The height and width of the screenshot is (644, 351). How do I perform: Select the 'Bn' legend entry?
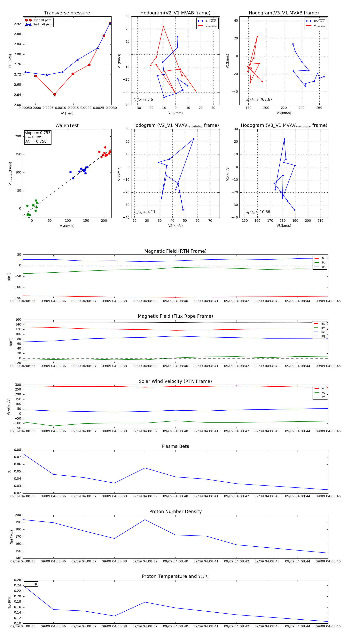click(320, 267)
